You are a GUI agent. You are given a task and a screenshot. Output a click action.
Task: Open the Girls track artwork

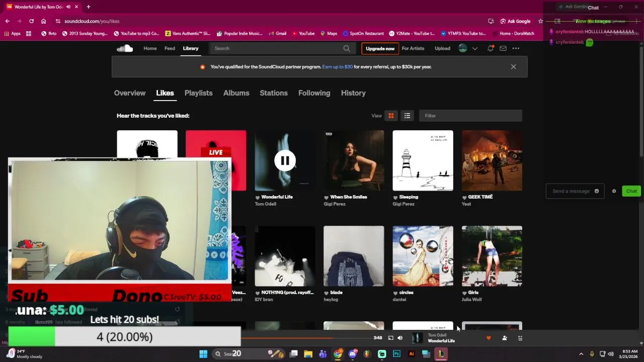coord(492,256)
